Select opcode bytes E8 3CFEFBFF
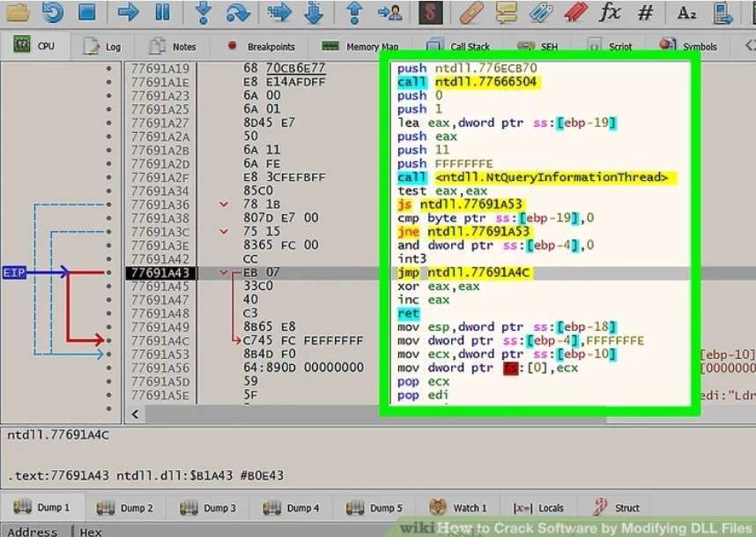Image resolution: width=756 pixels, height=537 pixels. pyautogui.click(x=285, y=177)
